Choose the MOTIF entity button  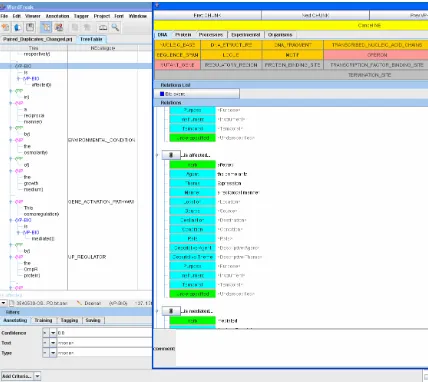click(292, 55)
